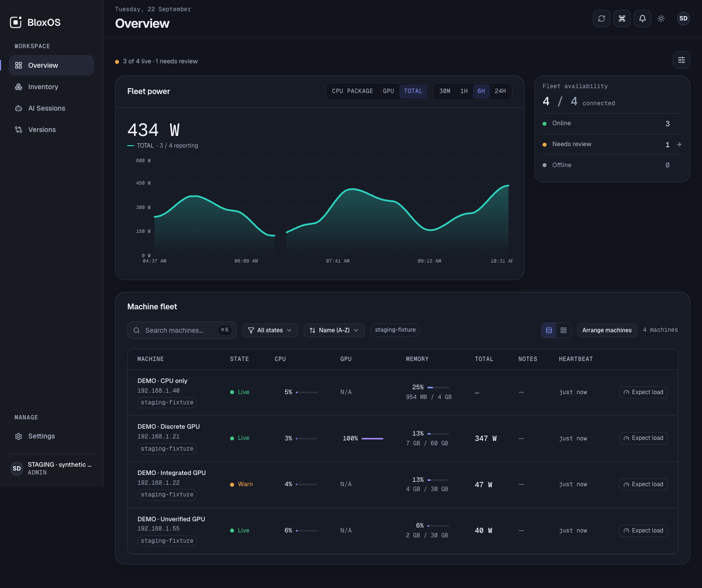Screen dimensions: 702x588
Task: Click the Offline status row
Action: [612, 165]
